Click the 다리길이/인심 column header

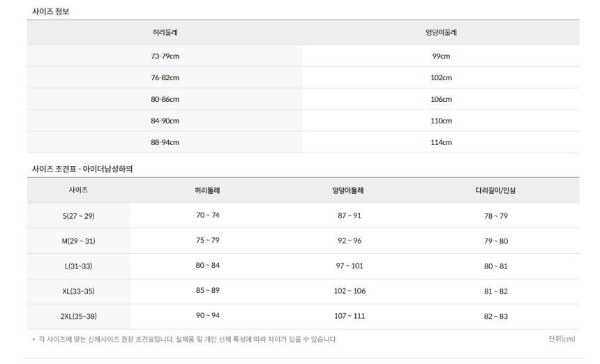pyautogui.click(x=495, y=190)
